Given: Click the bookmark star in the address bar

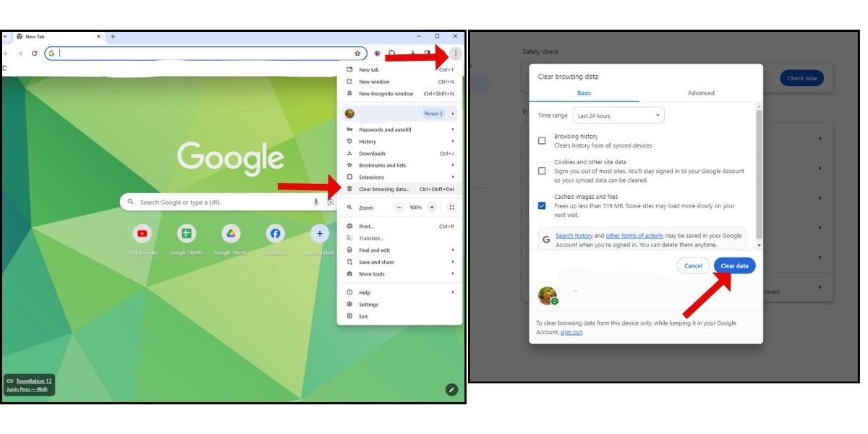Looking at the screenshot, I should (x=357, y=52).
